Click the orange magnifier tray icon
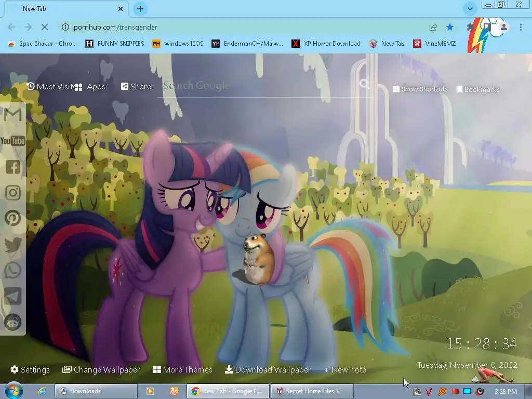Image resolution: width=532 pixels, height=399 pixels. click(x=442, y=392)
